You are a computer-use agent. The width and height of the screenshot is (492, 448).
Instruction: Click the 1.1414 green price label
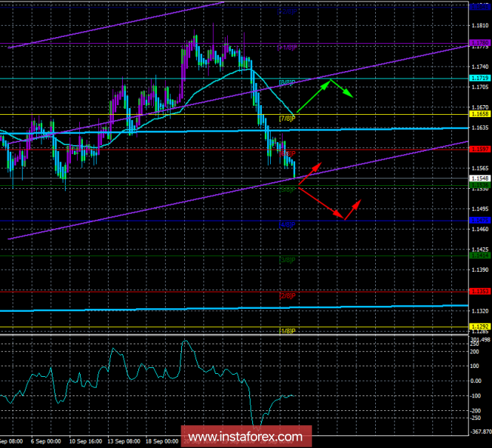[479, 256]
